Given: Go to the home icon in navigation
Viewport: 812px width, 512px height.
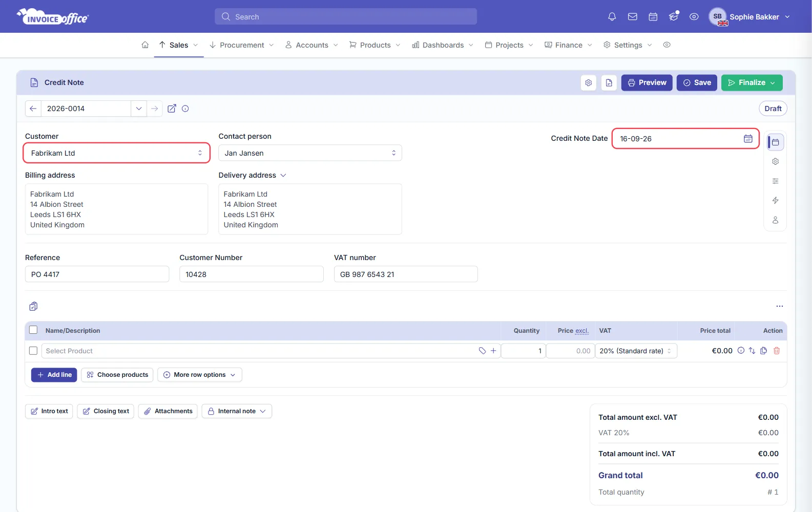Looking at the screenshot, I should click(145, 45).
